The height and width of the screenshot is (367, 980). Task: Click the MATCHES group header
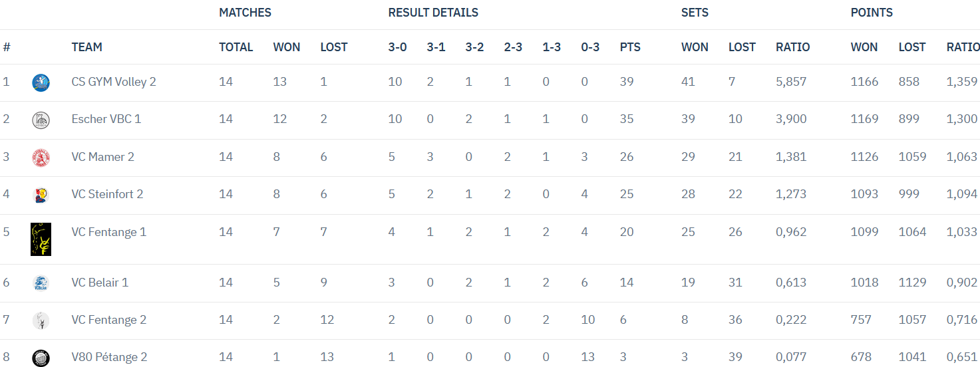pos(245,13)
